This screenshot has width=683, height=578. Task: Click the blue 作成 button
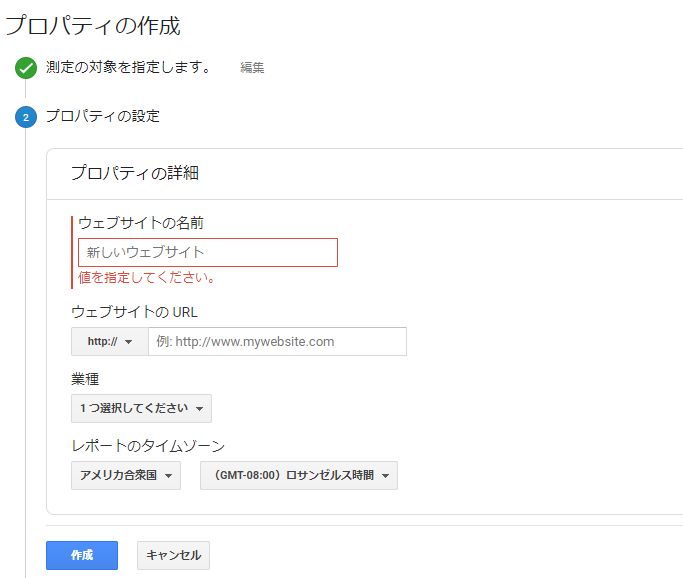point(82,555)
